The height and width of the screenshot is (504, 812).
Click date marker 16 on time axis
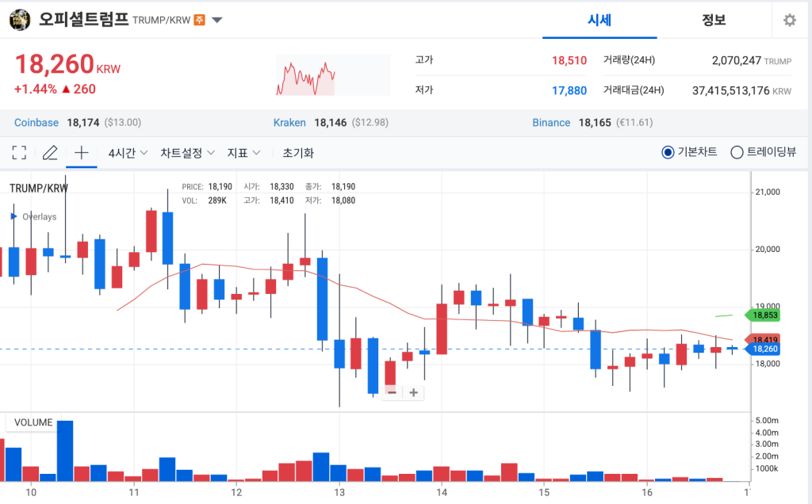click(x=647, y=492)
